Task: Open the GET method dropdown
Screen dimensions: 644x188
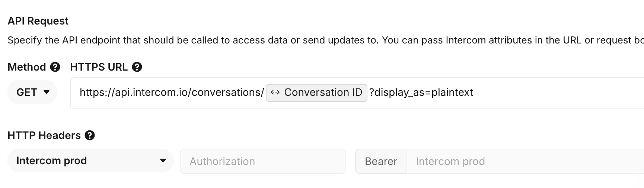Action: (x=32, y=92)
